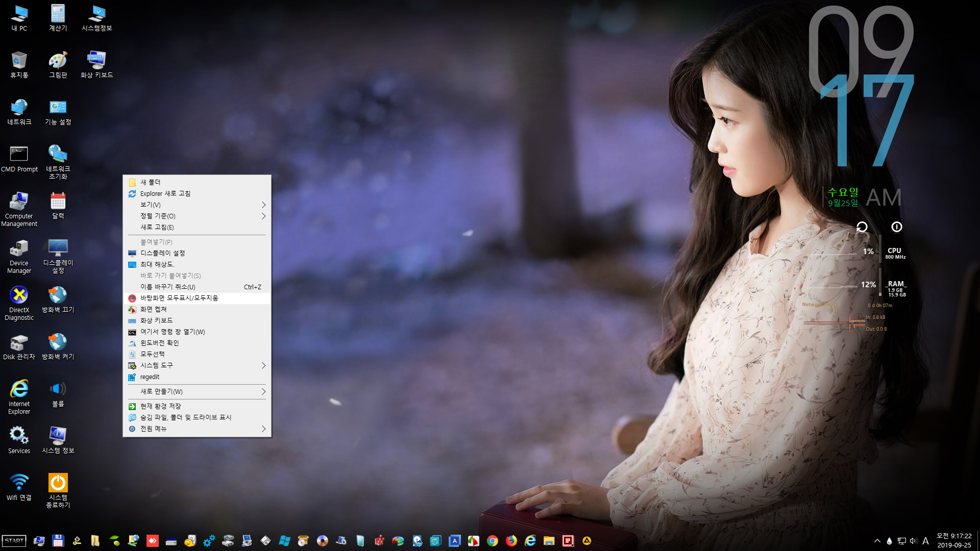Toggle 숨김 파일, 폴더 및 드라이브 표시
Image resolution: width=980 pixels, height=551 pixels.
pyautogui.click(x=197, y=417)
